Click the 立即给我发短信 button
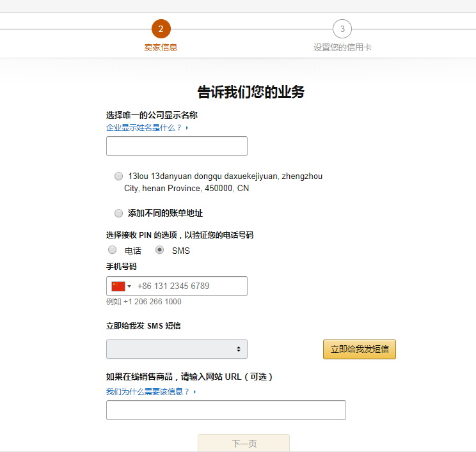The width and height of the screenshot is (476, 452). [x=360, y=349]
